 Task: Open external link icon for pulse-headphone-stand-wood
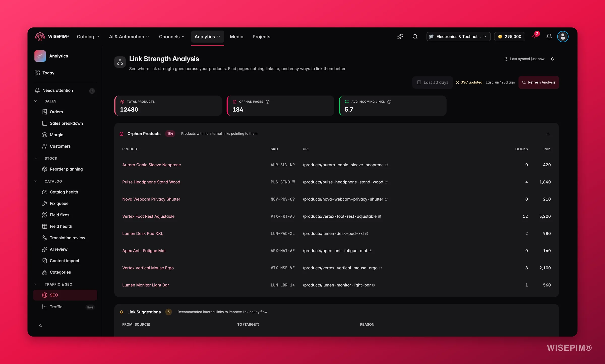click(x=386, y=182)
